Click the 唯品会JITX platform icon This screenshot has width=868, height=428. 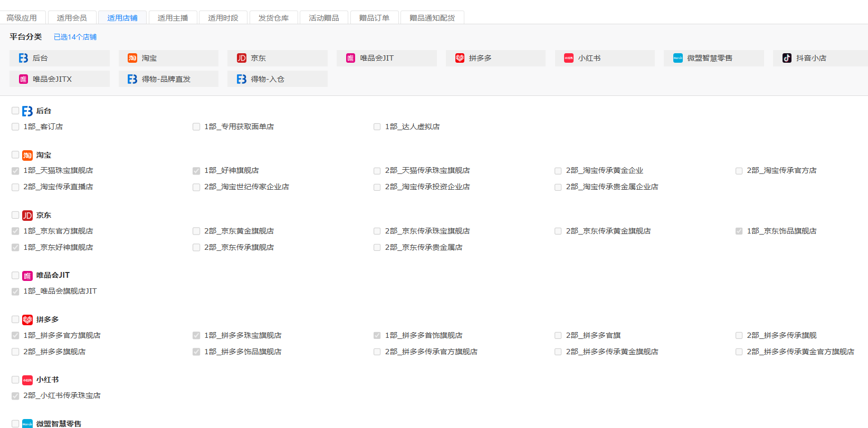click(x=23, y=79)
